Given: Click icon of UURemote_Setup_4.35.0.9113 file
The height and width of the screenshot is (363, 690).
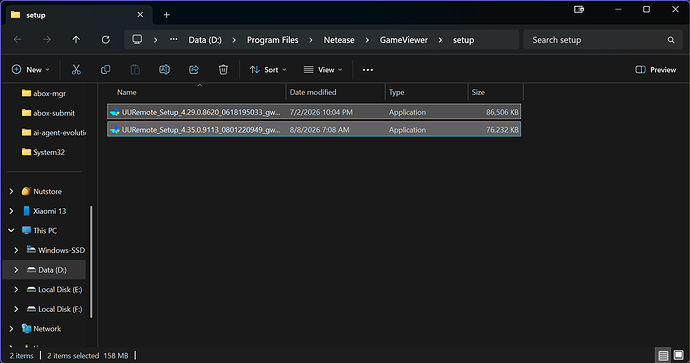Looking at the screenshot, I should [x=115, y=130].
